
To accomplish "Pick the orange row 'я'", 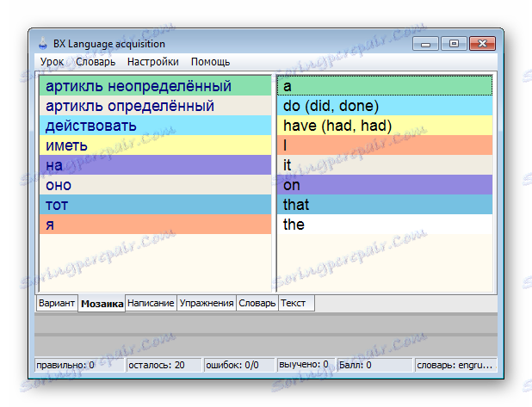I will point(156,224).
